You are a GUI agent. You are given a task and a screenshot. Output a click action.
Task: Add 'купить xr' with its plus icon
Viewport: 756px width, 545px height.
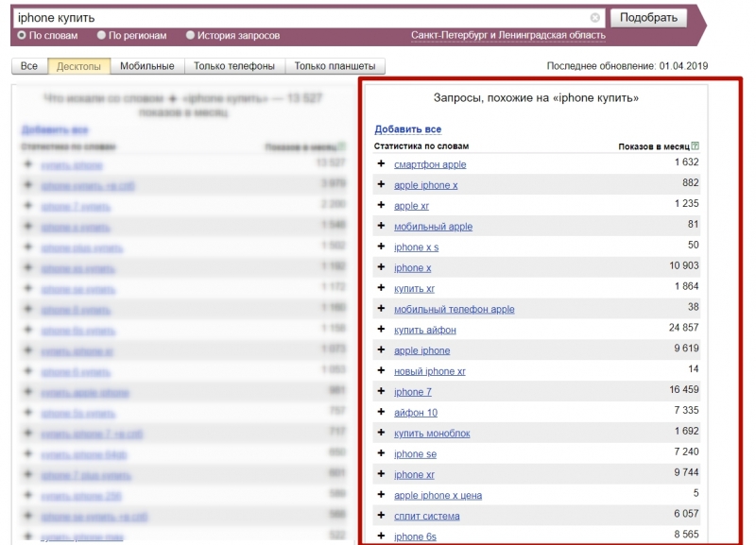coord(382,288)
